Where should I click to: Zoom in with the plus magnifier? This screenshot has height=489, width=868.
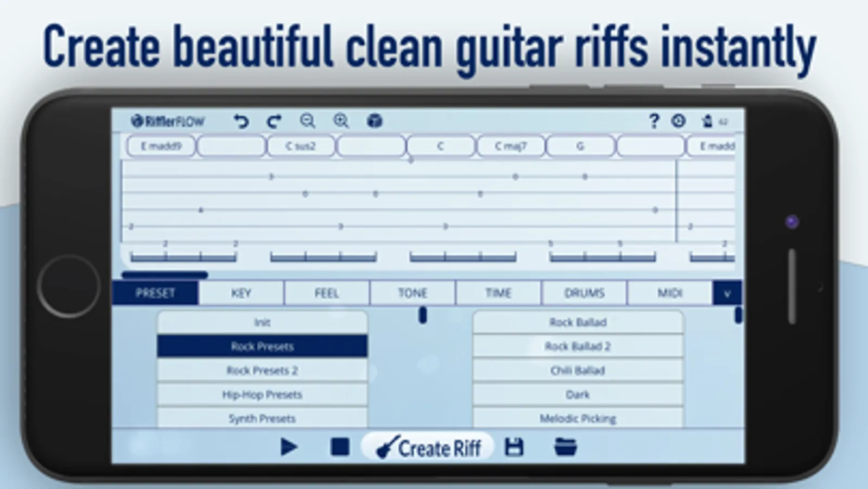click(341, 121)
